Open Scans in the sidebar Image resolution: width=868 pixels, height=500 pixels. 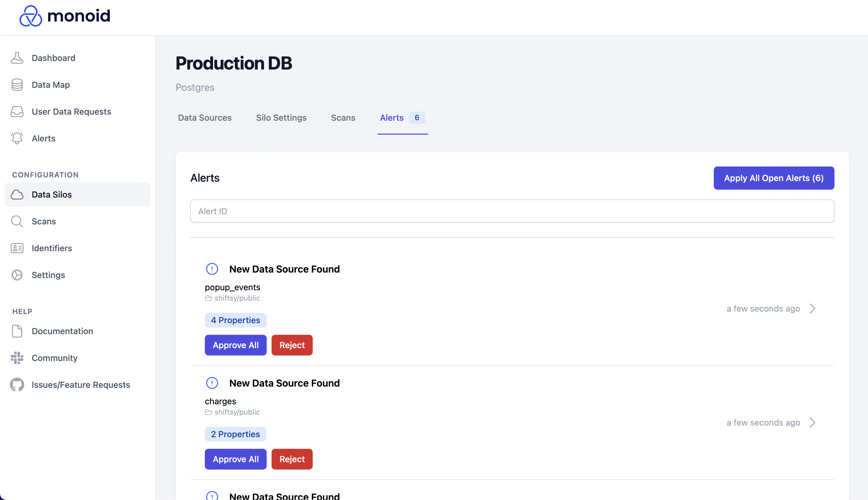pos(78,222)
